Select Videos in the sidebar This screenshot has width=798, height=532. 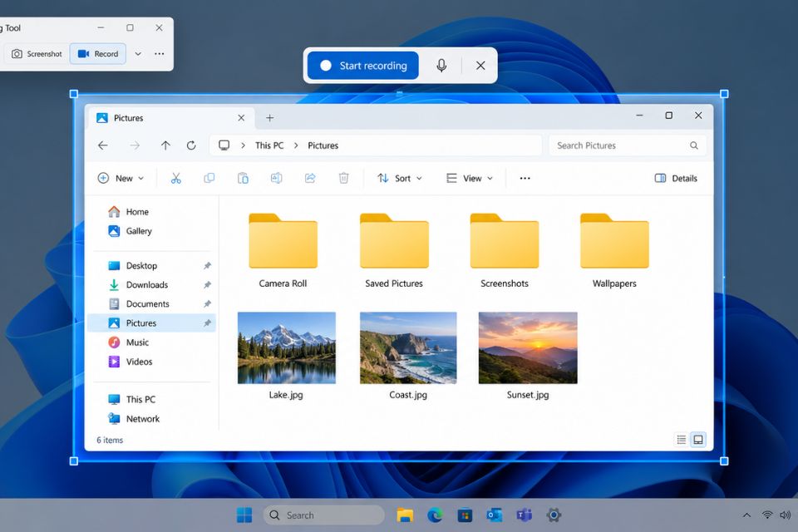(x=153, y=362)
